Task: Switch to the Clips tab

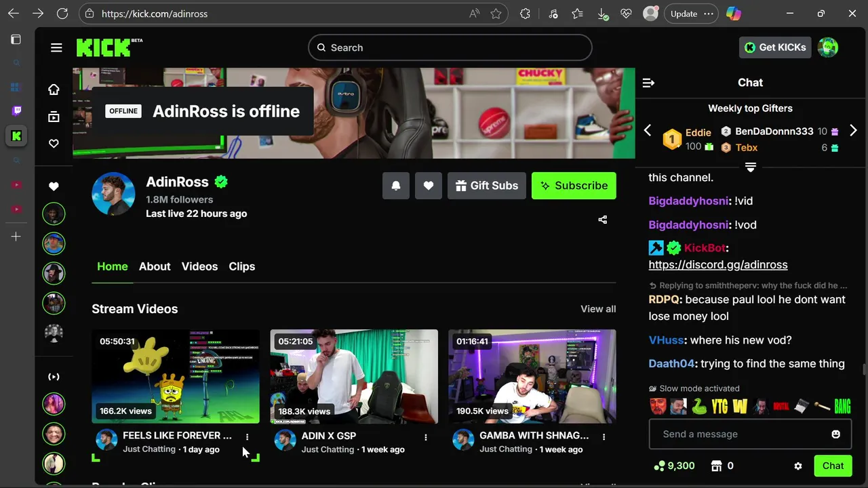Action: [241, 266]
